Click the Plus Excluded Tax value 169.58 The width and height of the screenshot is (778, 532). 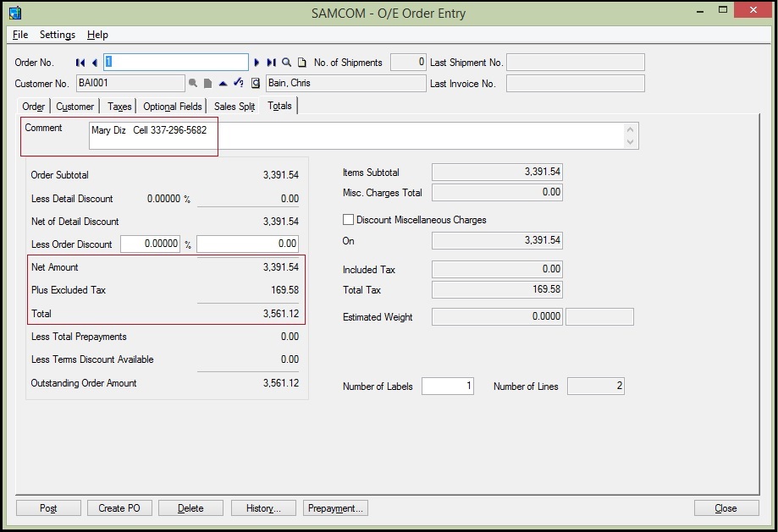point(284,290)
